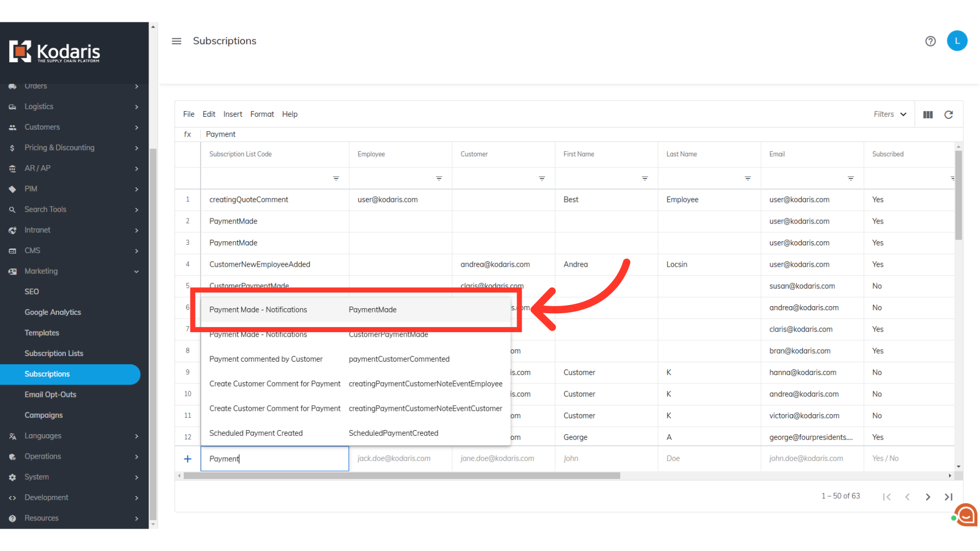Image resolution: width=980 pixels, height=551 pixels.
Task: Open the Filters dropdown
Action: pyautogui.click(x=890, y=114)
